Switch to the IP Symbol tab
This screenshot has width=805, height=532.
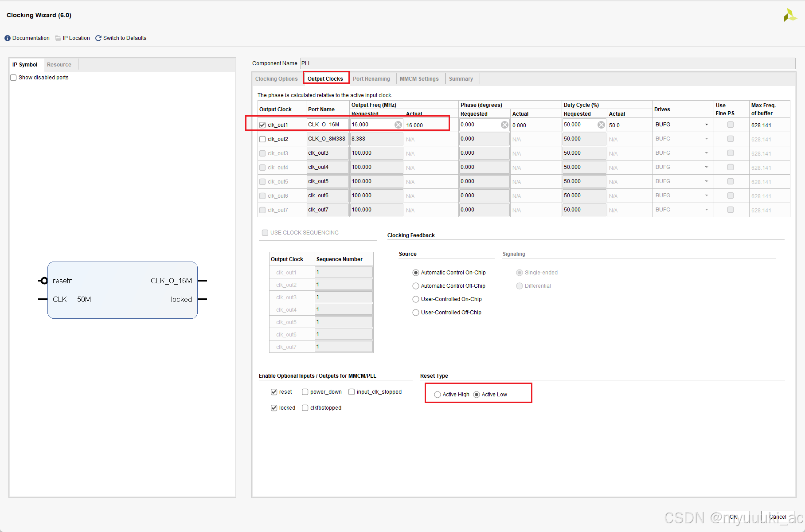[x=25, y=65]
